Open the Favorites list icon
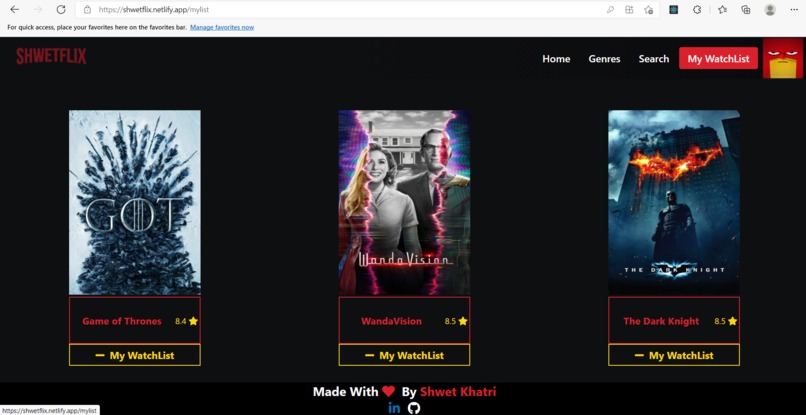Viewport: 806px width, 415px height. click(x=723, y=9)
